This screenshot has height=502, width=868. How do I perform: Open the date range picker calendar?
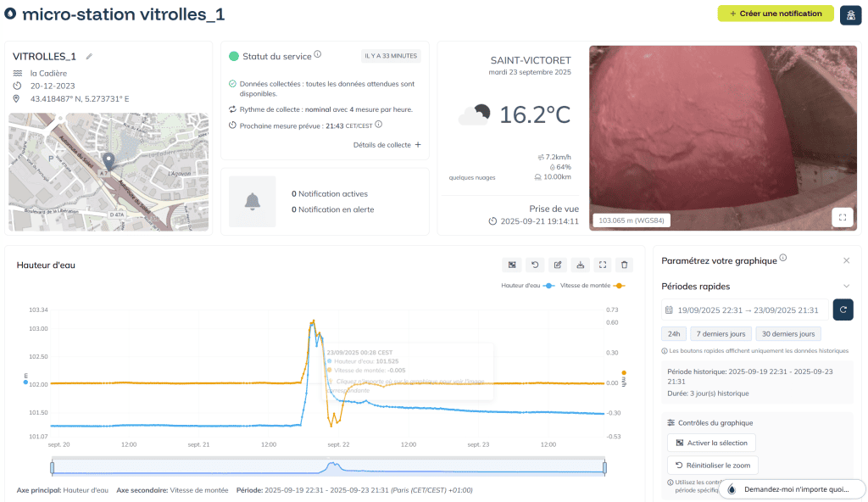(668, 310)
